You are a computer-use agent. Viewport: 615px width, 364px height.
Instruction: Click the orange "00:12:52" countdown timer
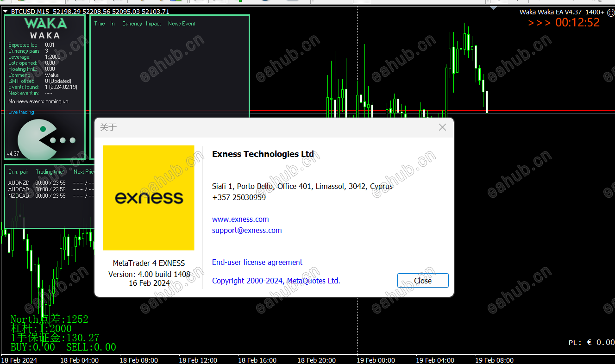click(577, 23)
